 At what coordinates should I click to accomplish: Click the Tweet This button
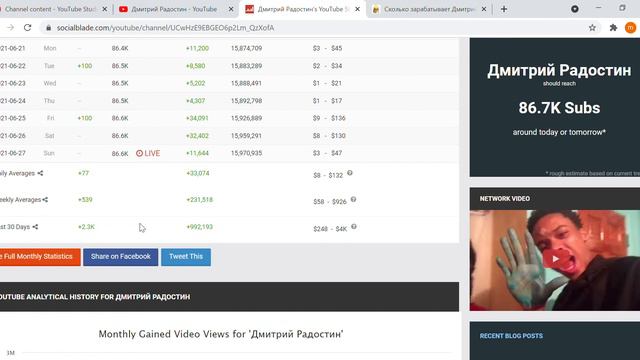click(186, 257)
